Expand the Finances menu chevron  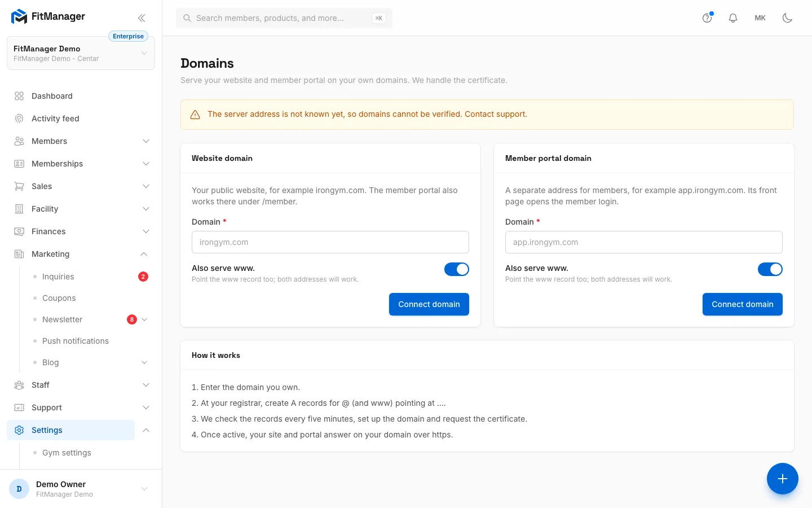pyautogui.click(x=146, y=231)
